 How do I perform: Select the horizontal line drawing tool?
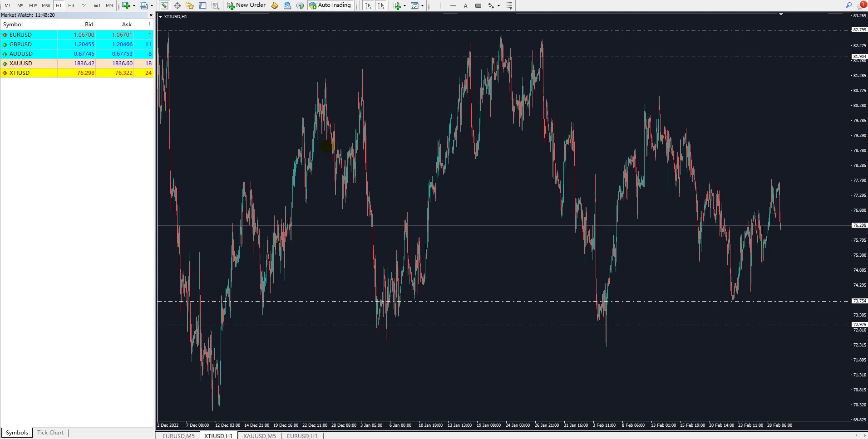453,5
